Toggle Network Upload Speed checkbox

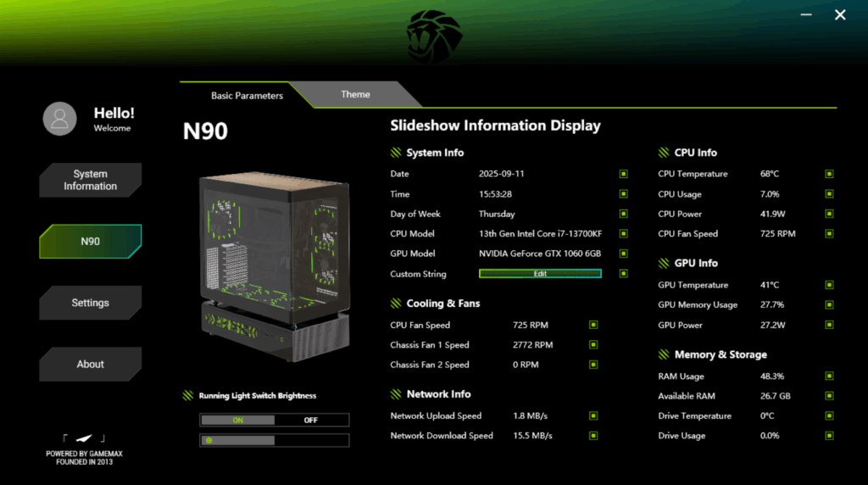[593, 415]
